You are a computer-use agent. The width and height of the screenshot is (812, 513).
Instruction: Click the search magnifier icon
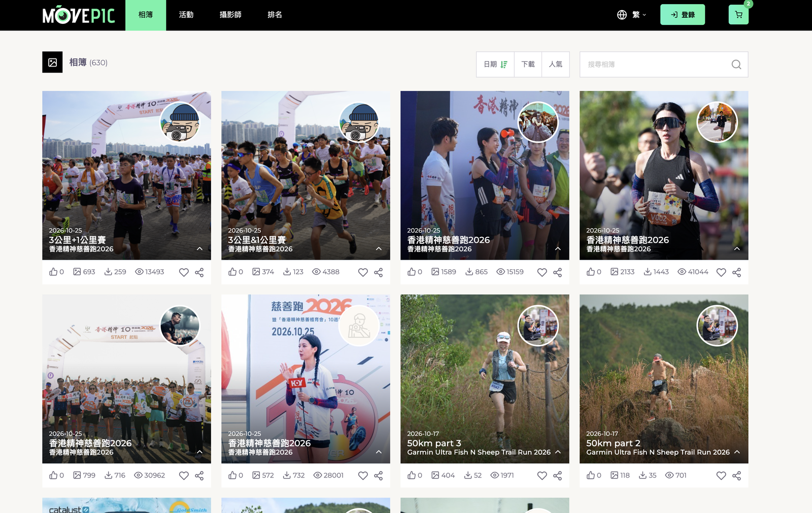coord(736,65)
